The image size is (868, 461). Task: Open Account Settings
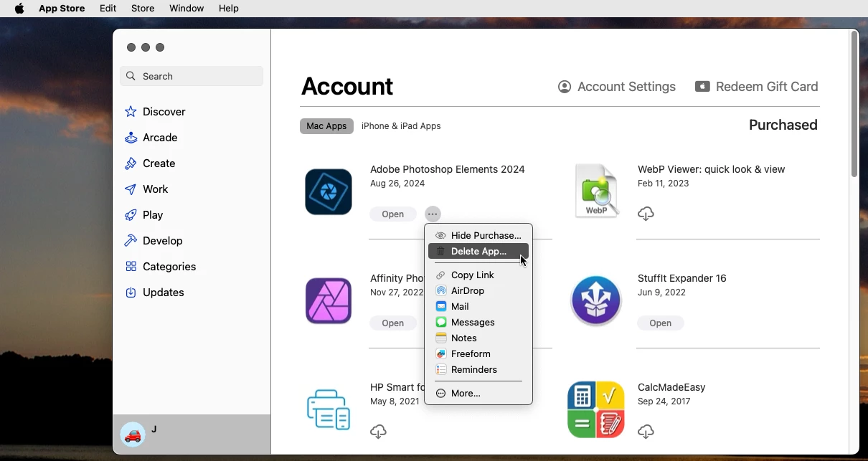click(x=617, y=87)
